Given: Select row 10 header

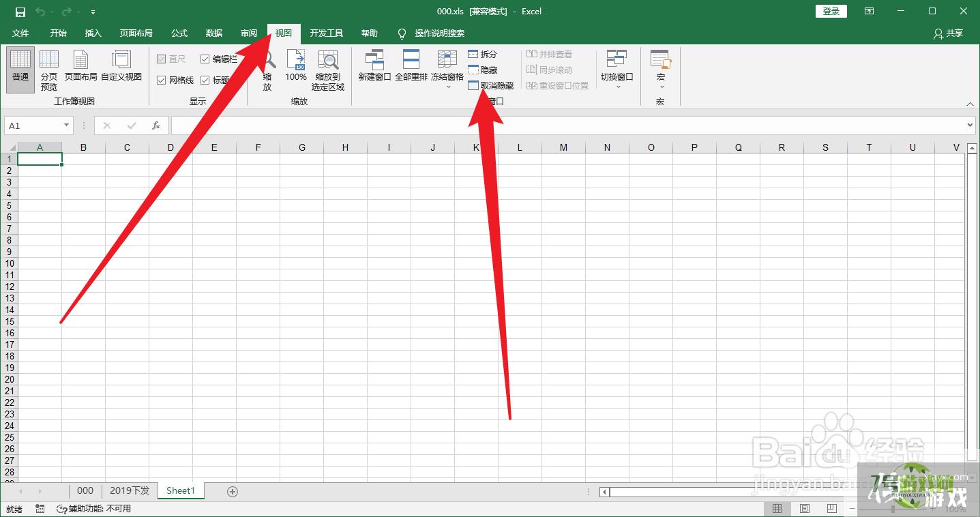Looking at the screenshot, I should [10, 263].
